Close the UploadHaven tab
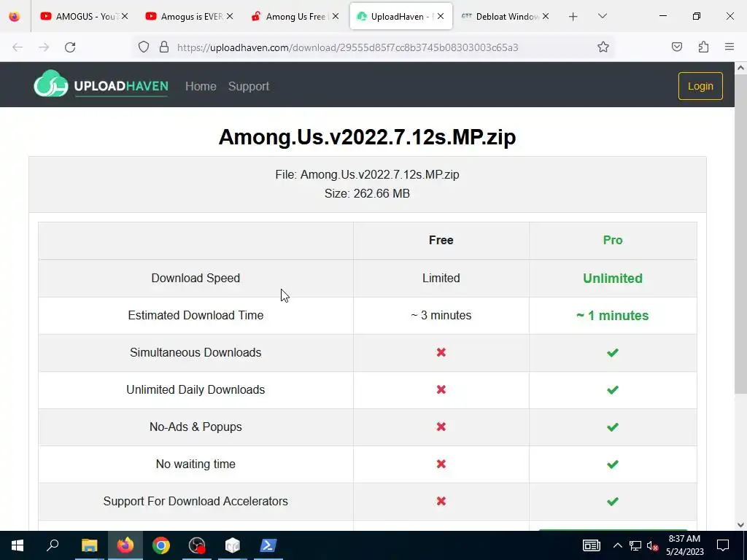 441,17
